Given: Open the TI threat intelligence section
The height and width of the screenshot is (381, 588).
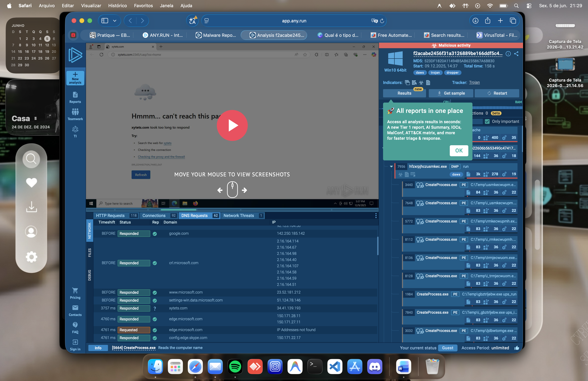Looking at the screenshot, I should [75, 131].
